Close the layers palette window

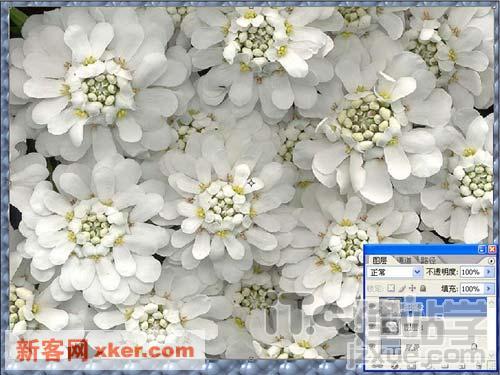491,249
